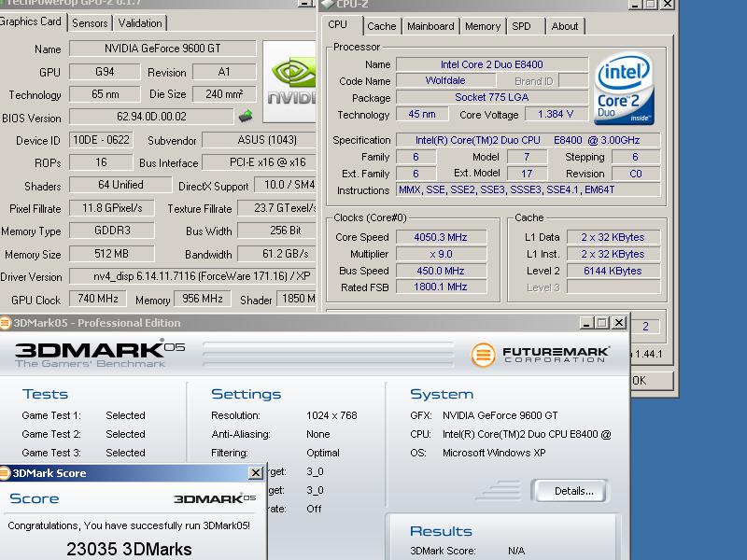The width and height of the screenshot is (747, 560).
Task: Click the GPU Clock field 740 MHz
Action: (x=98, y=299)
